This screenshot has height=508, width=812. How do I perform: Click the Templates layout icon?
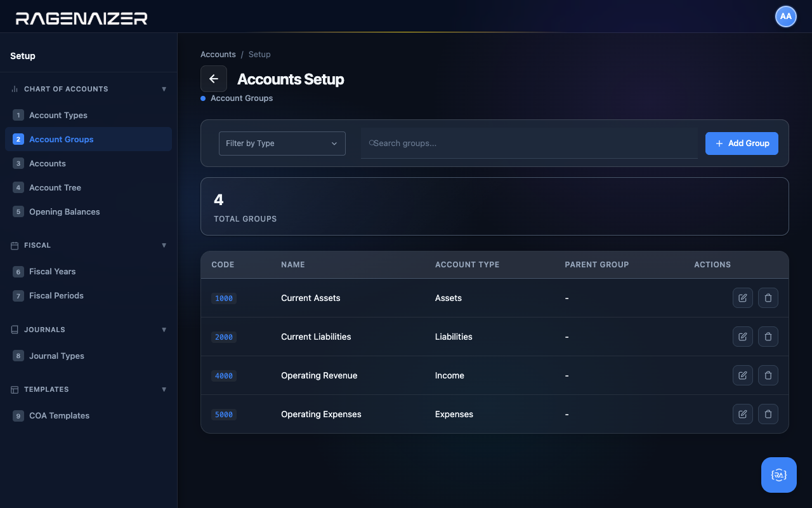[15, 389]
